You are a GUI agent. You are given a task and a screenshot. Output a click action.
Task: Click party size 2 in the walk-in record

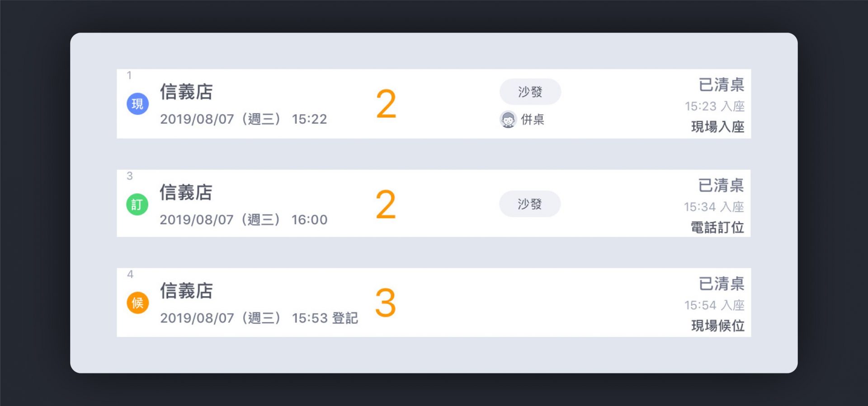click(x=386, y=104)
